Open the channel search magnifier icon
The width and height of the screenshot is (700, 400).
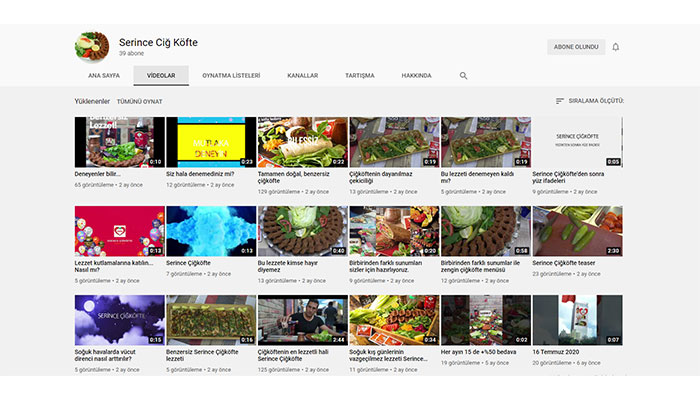463,76
